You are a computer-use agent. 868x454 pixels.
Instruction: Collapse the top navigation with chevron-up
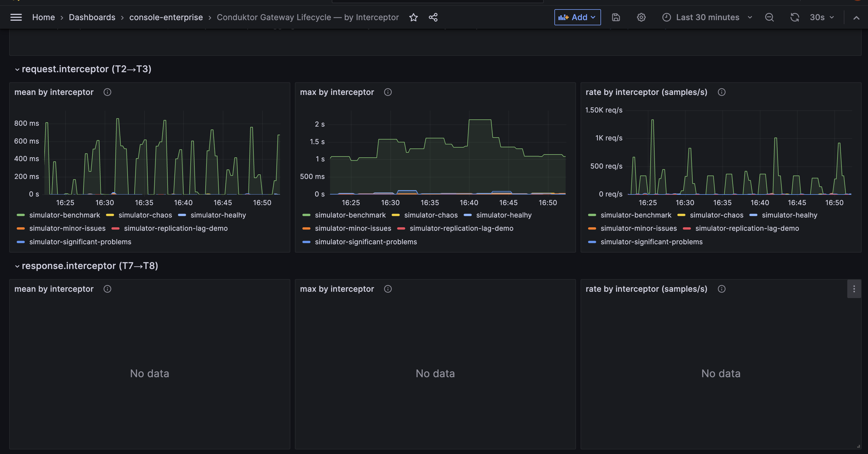coord(856,18)
